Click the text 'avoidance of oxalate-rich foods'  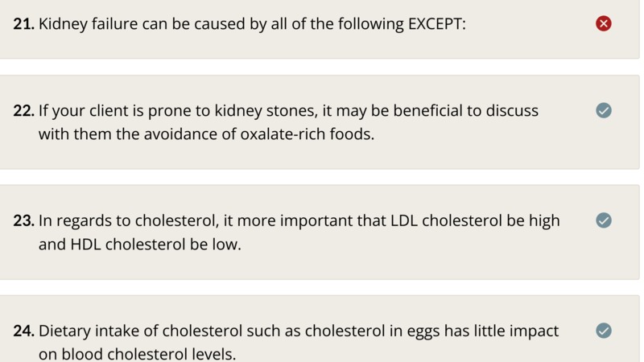click(258, 134)
